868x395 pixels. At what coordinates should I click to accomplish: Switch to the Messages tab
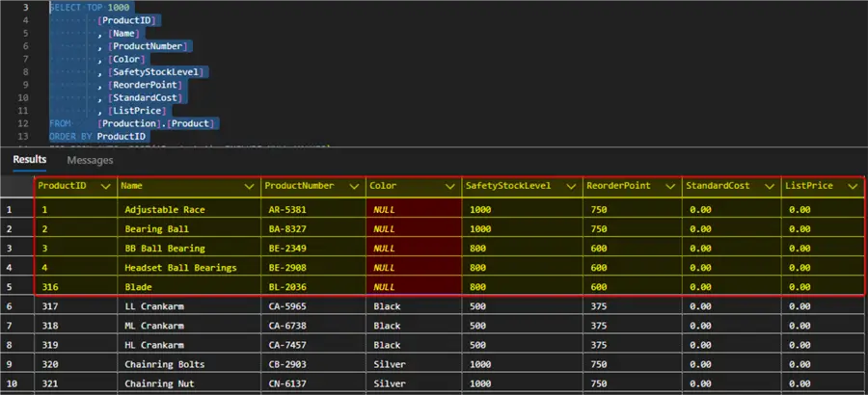(90, 160)
